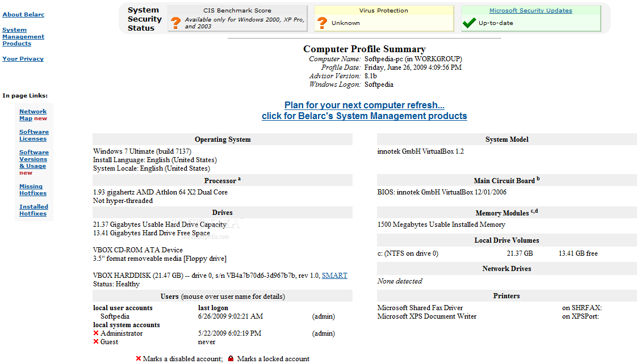
Task: Click the 'Windows 7 Ultimate (build 7137)' text
Action: [142, 151]
